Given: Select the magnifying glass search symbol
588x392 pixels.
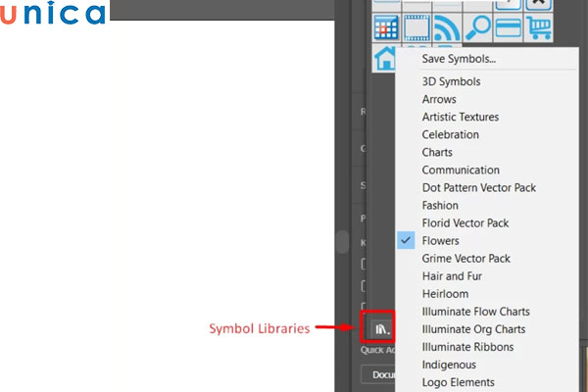Looking at the screenshot, I should [x=478, y=26].
